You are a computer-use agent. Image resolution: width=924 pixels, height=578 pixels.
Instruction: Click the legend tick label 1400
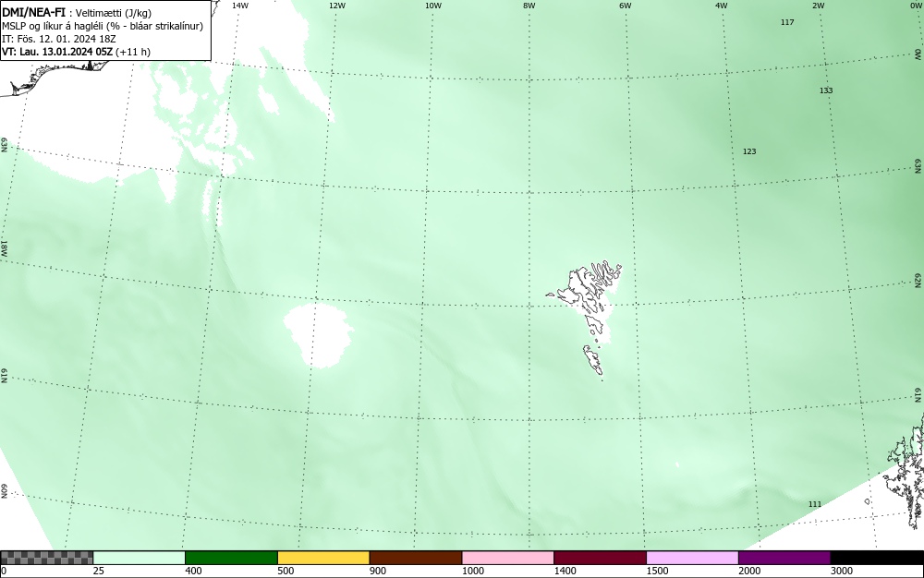pos(565,571)
